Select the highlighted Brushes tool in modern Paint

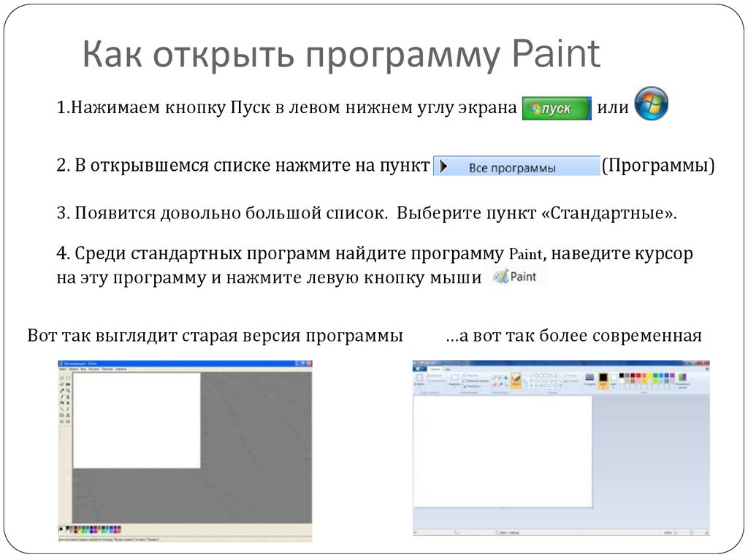coord(516,381)
